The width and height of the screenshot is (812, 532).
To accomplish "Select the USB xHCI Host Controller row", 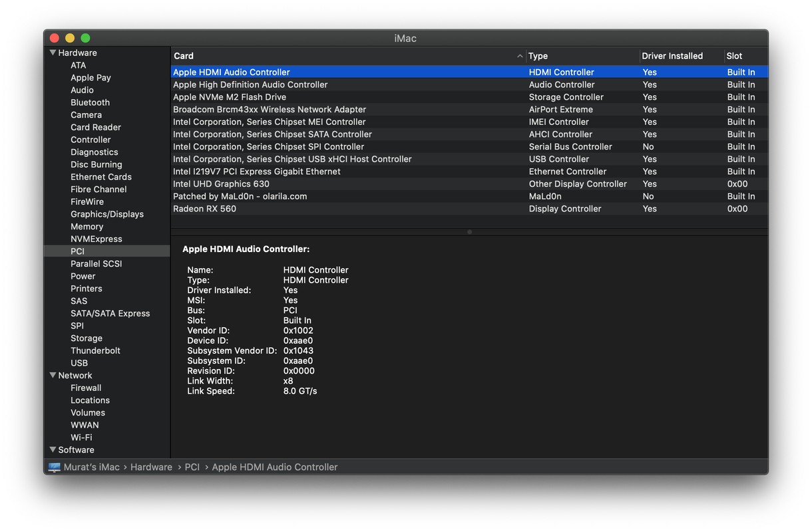I will [x=469, y=159].
